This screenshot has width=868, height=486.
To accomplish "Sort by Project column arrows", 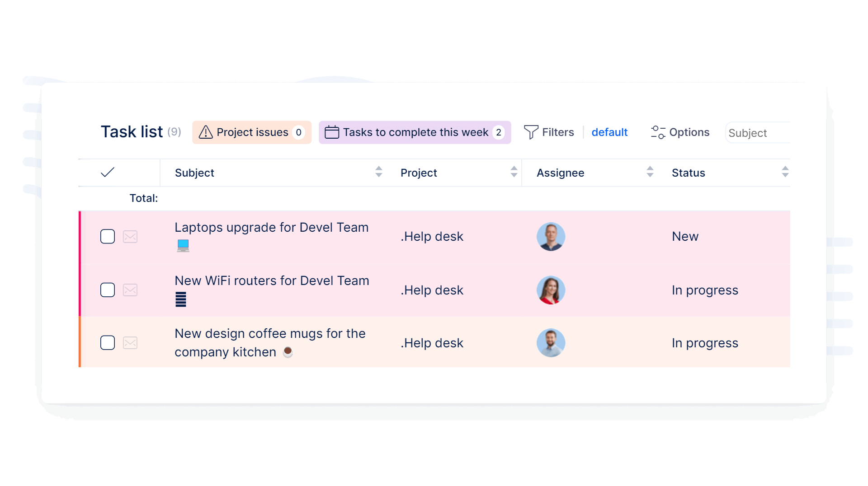I will [x=514, y=172].
